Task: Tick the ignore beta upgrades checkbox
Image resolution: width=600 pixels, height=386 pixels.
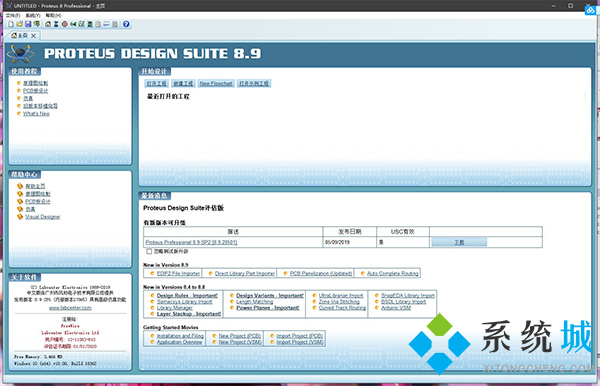Action: [x=149, y=252]
